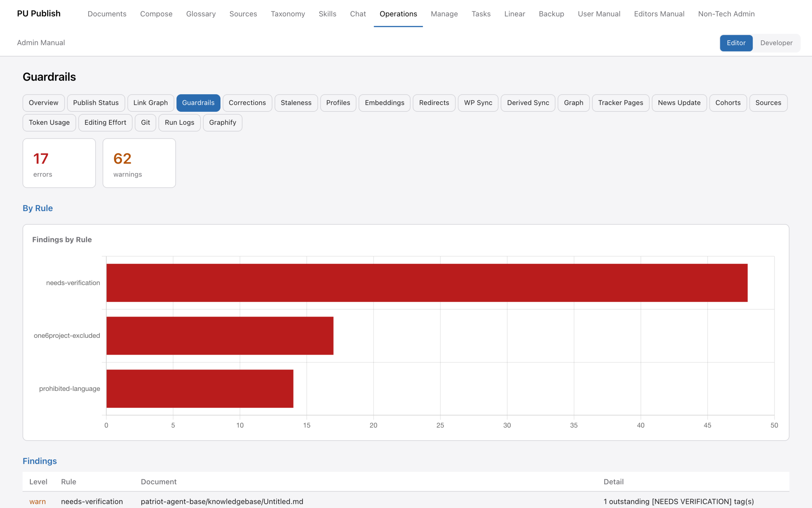Image resolution: width=812 pixels, height=508 pixels.
Task: Open the Manage section
Action: click(444, 14)
